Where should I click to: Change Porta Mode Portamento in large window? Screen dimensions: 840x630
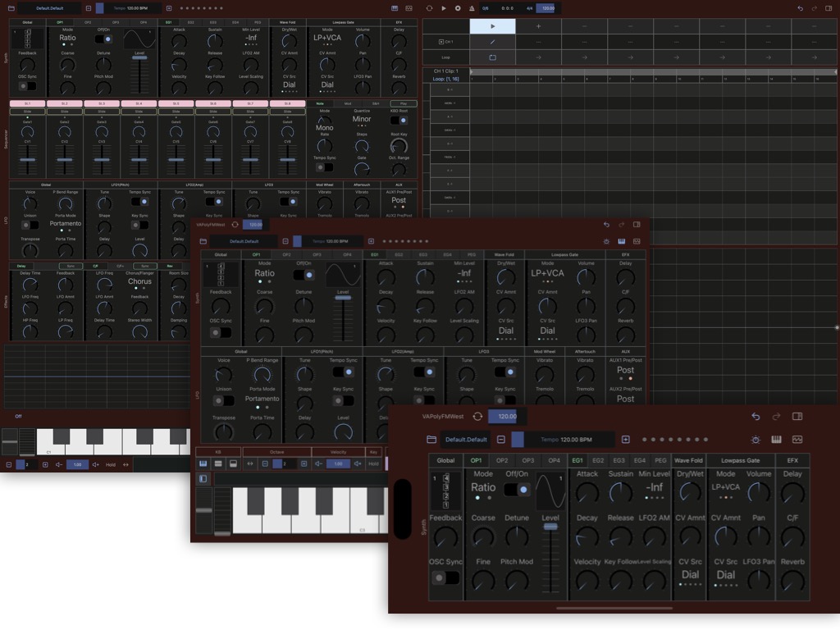(66, 224)
